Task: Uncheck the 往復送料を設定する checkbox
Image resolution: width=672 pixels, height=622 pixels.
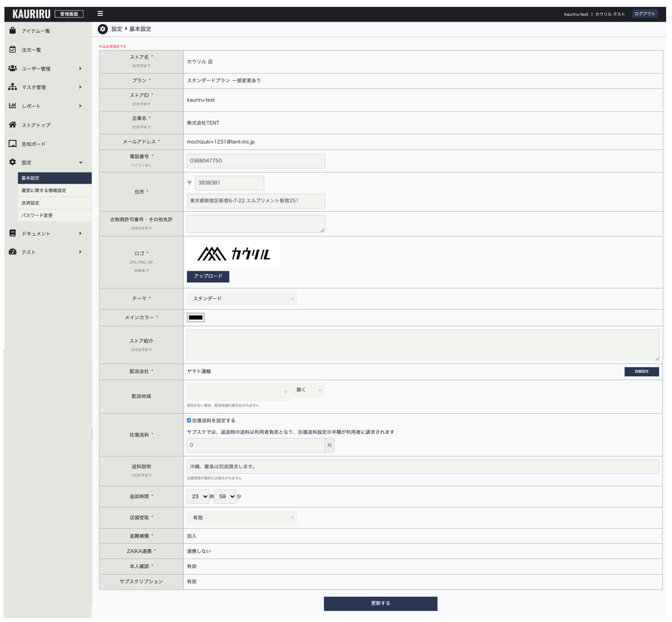Action: coord(189,421)
